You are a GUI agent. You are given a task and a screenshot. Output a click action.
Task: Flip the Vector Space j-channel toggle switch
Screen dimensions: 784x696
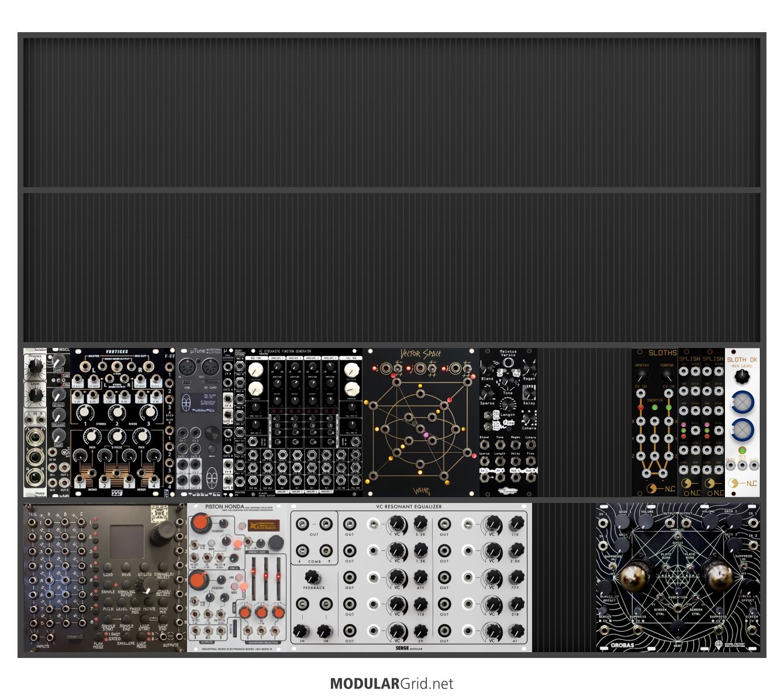(x=432, y=368)
